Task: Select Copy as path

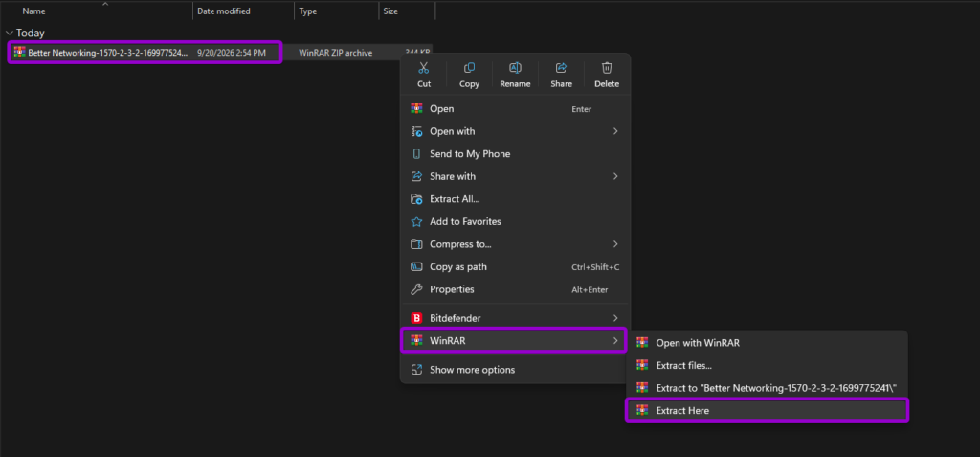Action: (515, 266)
